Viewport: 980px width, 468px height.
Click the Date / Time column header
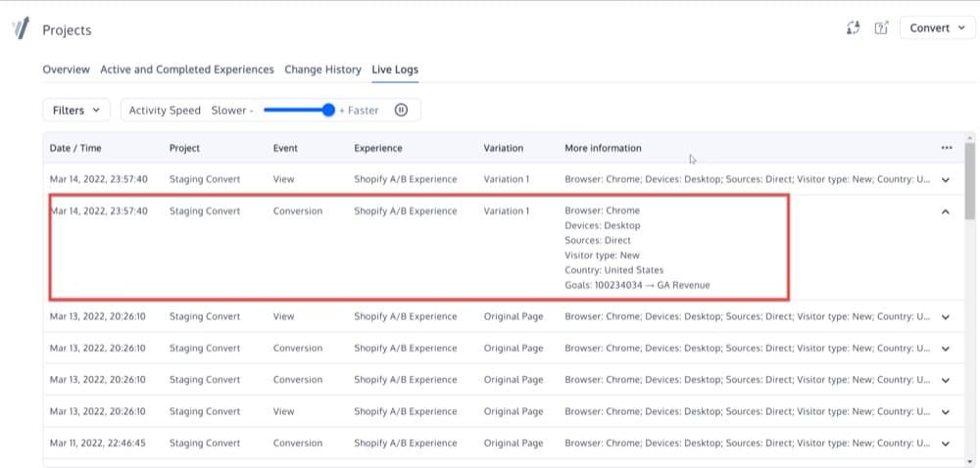pyautogui.click(x=75, y=148)
